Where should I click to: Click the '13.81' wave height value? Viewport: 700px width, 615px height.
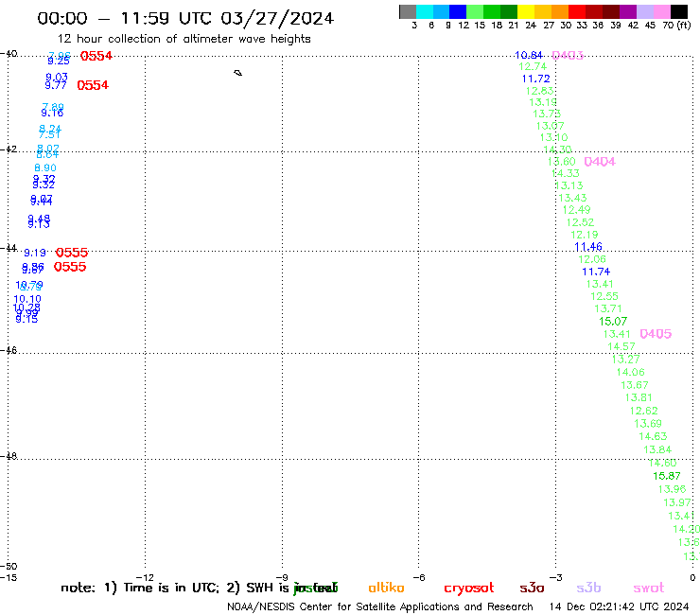(639, 397)
